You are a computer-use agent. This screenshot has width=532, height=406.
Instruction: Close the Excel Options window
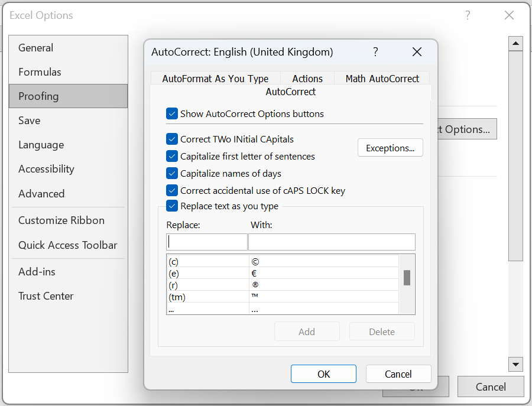pos(509,15)
